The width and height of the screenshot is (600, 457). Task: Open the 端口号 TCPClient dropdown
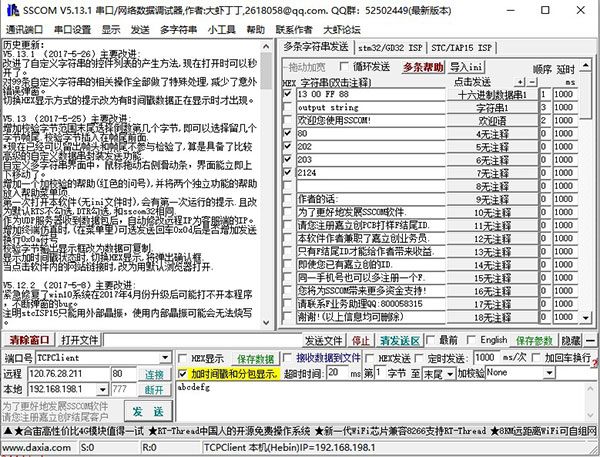tap(165, 358)
